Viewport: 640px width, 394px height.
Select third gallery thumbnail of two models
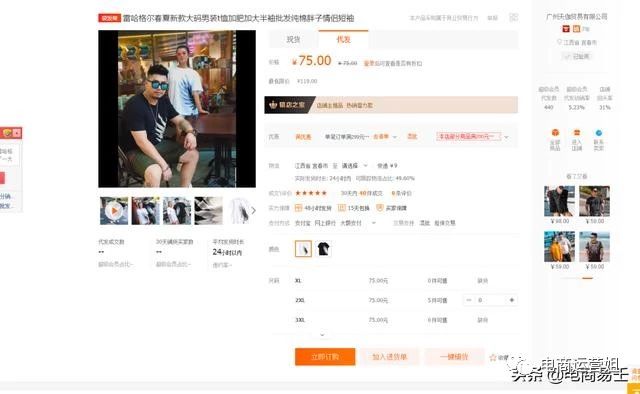(177, 211)
